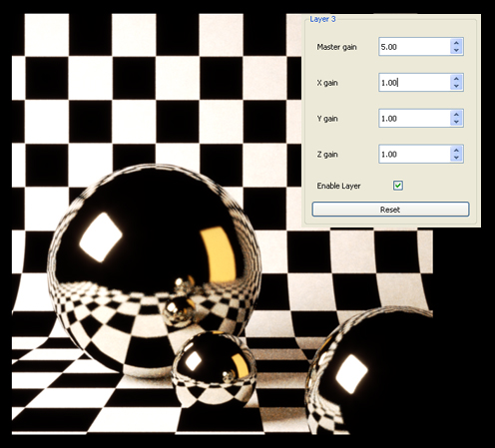Uncheck the Enable Layer checkbox

(398, 186)
